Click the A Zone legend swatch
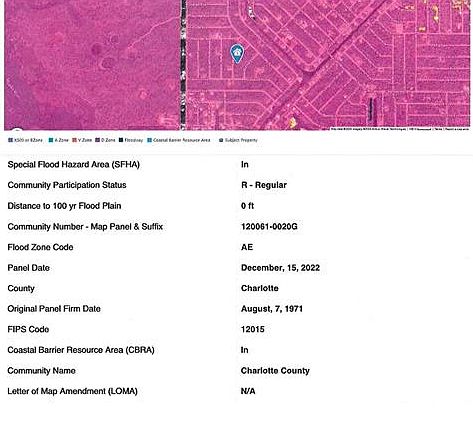This screenshot has height=432, width=473. [x=51, y=140]
